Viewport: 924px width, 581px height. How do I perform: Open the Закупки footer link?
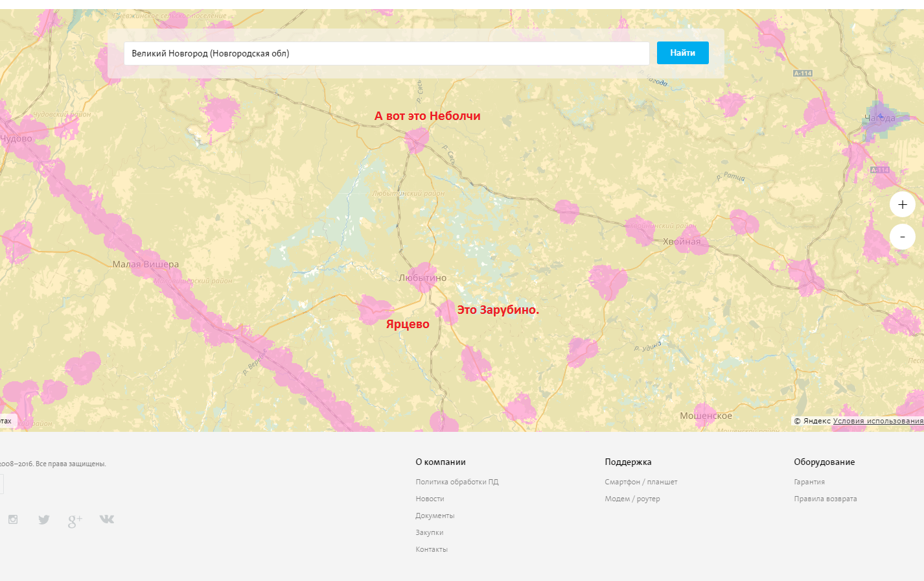430,532
